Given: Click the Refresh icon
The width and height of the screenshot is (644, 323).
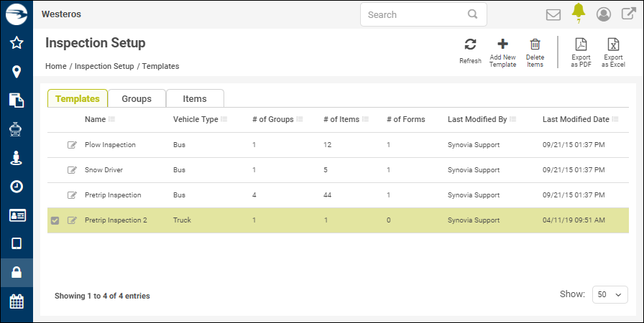Looking at the screenshot, I should 470,45.
